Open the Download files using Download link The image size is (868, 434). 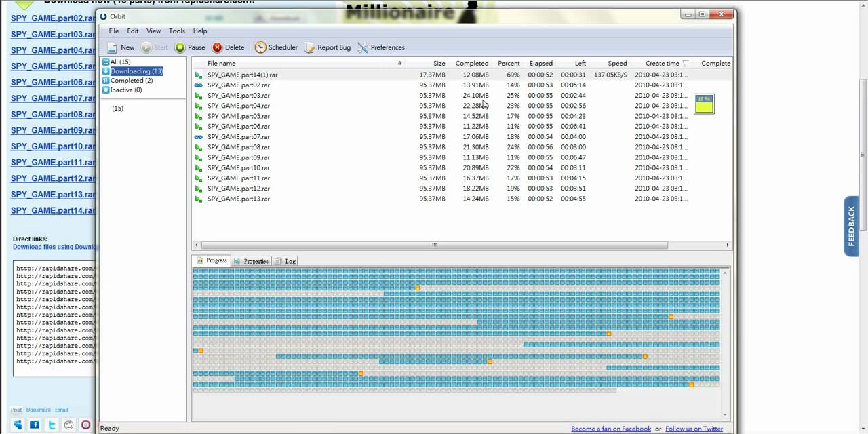[55, 247]
